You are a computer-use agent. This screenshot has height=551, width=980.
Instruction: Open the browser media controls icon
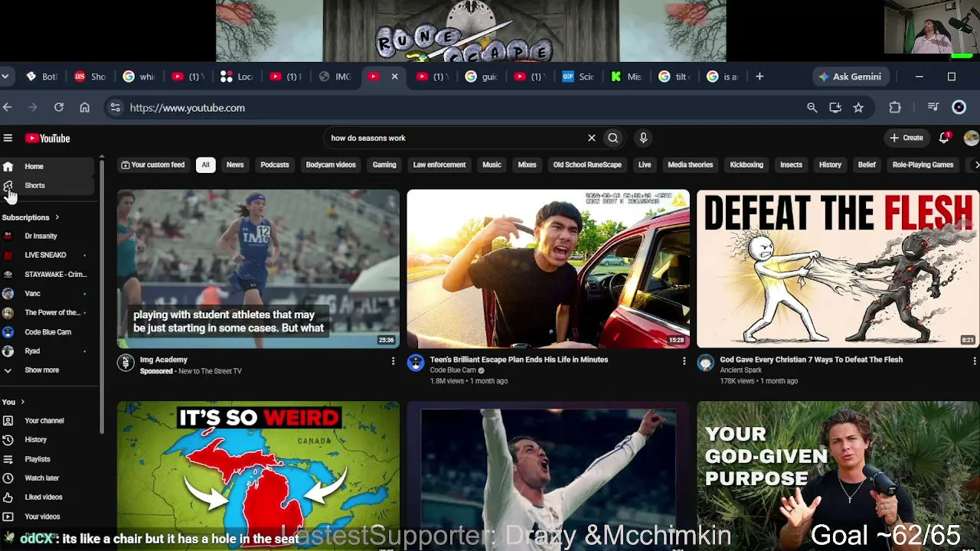[x=933, y=108]
